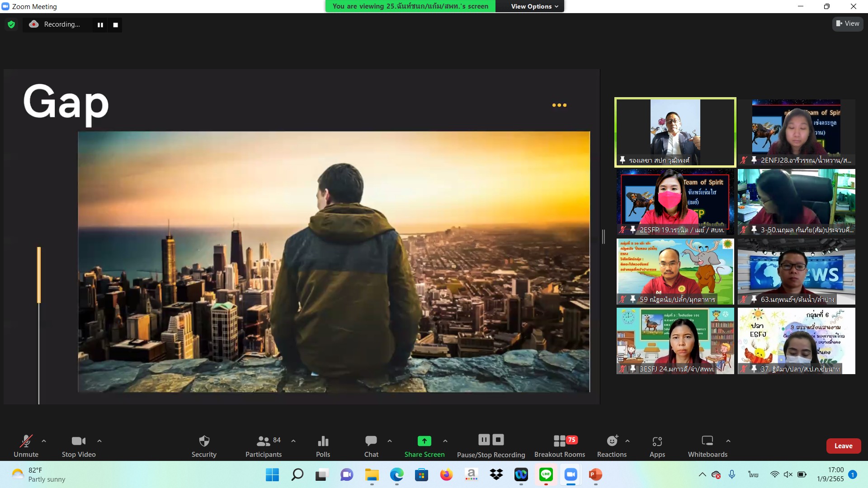
Task: Click the red Leave button
Action: coord(843,446)
